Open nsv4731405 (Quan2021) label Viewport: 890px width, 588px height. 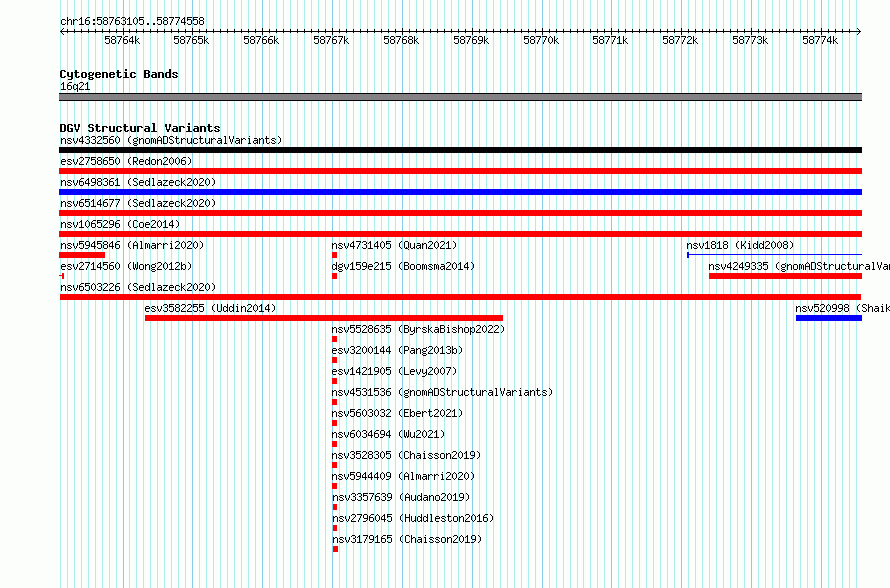point(394,245)
